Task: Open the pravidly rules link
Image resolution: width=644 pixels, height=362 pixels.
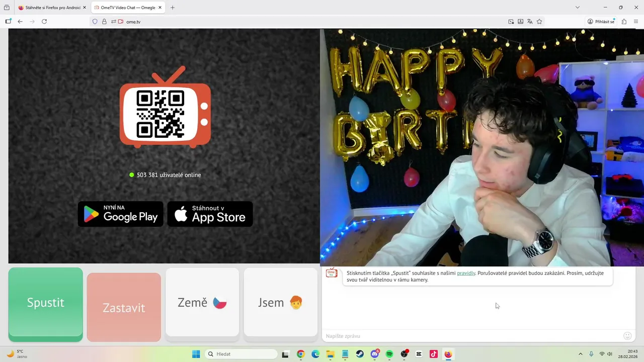Action: tap(466, 273)
